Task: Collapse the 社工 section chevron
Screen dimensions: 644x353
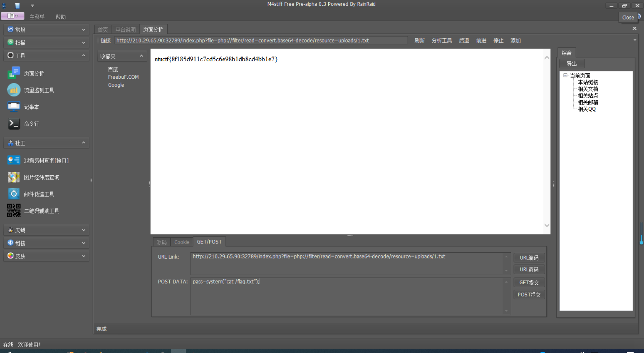Action: click(84, 143)
